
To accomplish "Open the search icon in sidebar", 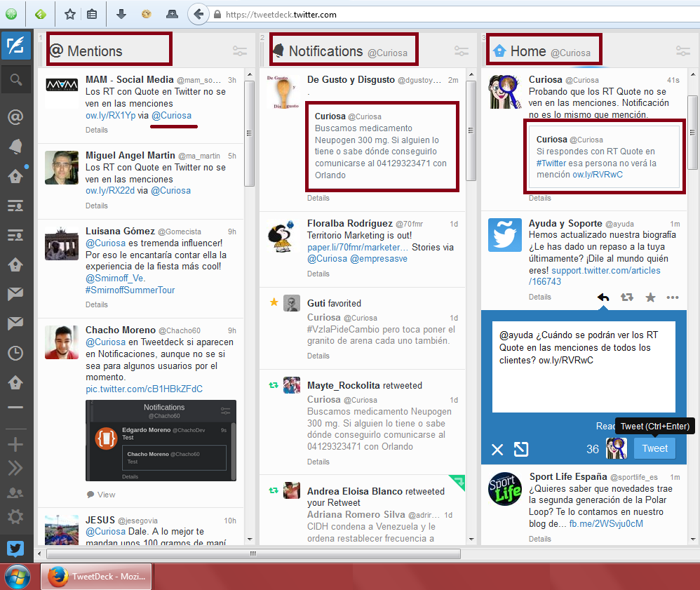I will tap(15, 80).
